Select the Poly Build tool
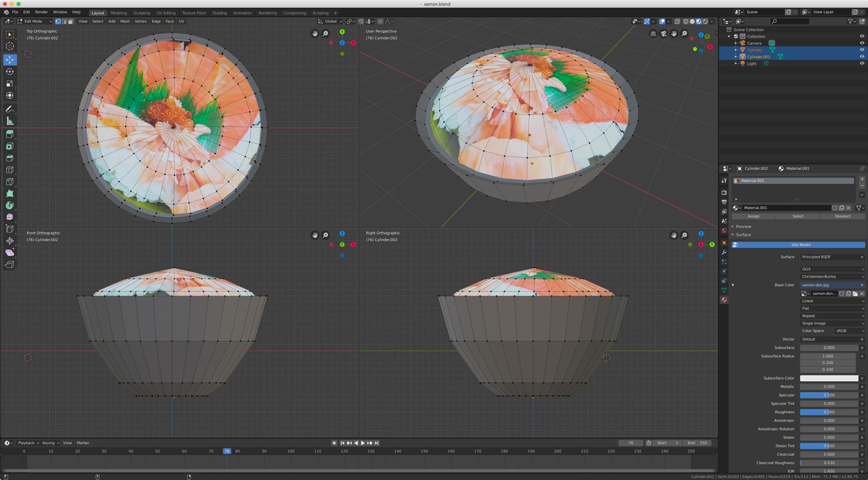Screen dimensions: 868x480 tap(10, 194)
